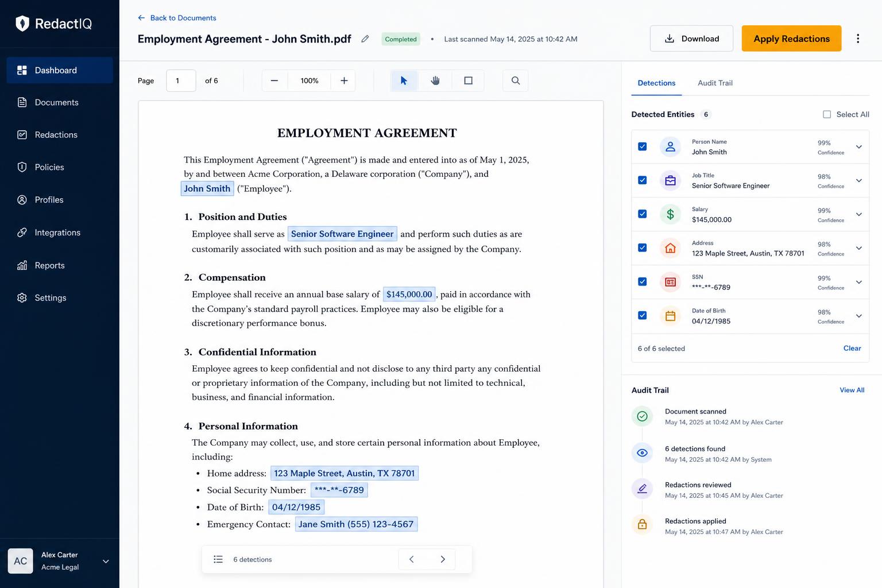Screen dimensions: 882x588
Task: Open Documents in the sidebar
Action: tap(60, 102)
